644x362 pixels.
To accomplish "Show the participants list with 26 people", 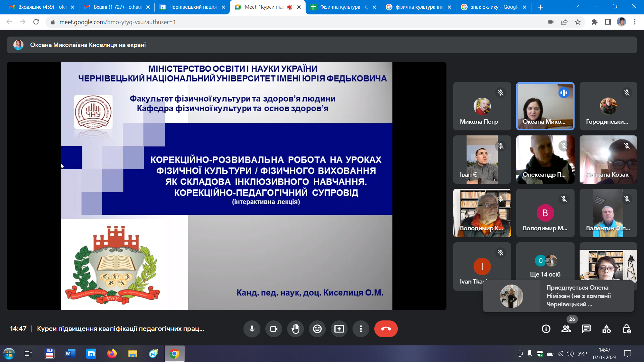I will point(566,329).
